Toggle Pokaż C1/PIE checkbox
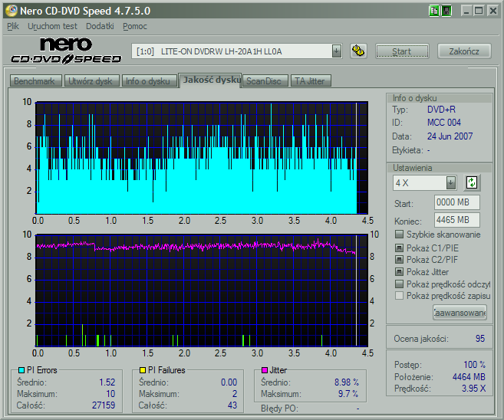 pos(399,248)
